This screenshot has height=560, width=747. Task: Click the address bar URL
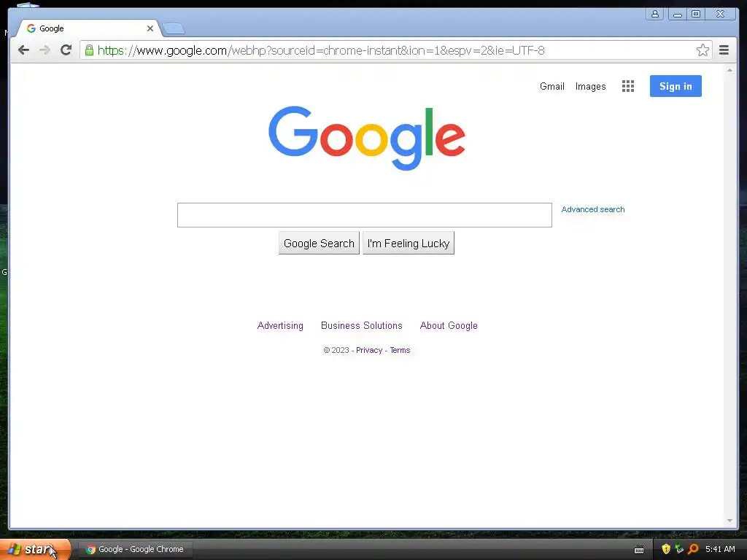coord(321,50)
